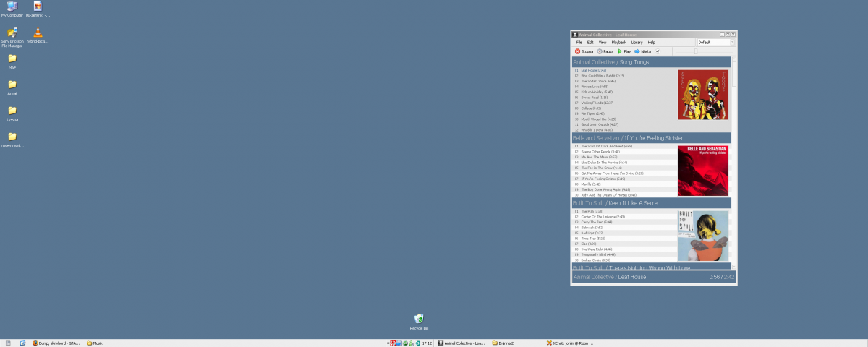Pause playback with the Pausa button

coord(605,51)
